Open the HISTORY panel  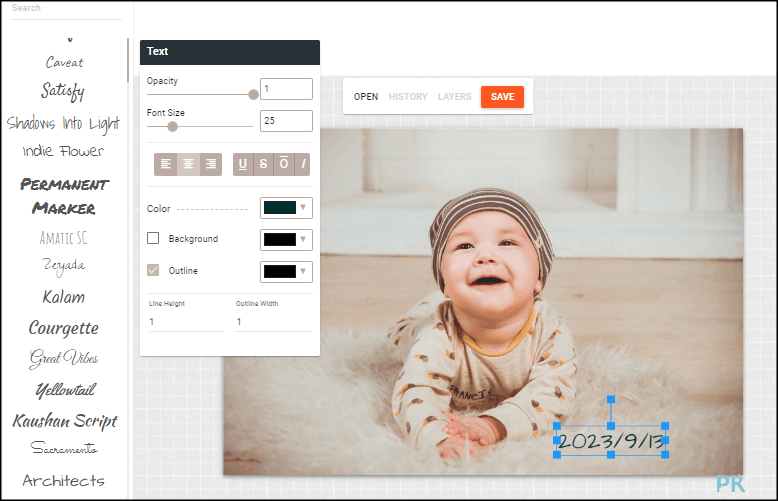point(408,97)
